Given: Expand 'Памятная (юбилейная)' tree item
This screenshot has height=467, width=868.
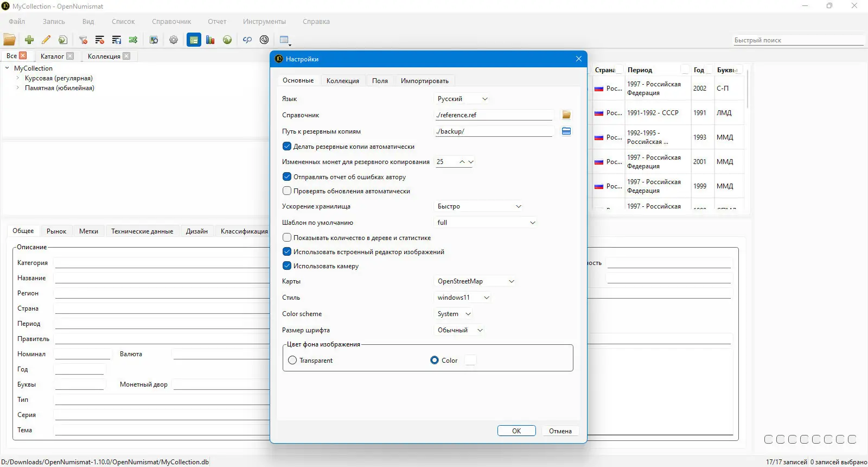Looking at the screenshot, I should [18, 88].
